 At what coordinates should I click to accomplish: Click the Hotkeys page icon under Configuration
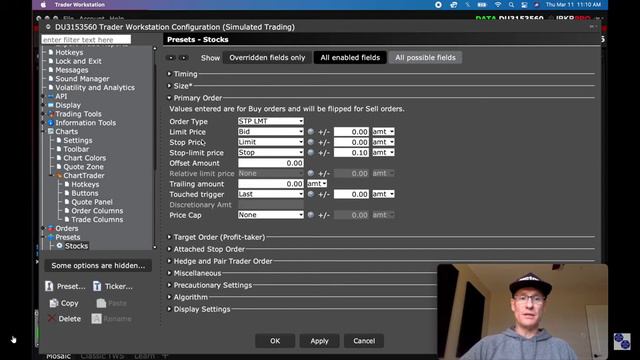click(51, 52)
